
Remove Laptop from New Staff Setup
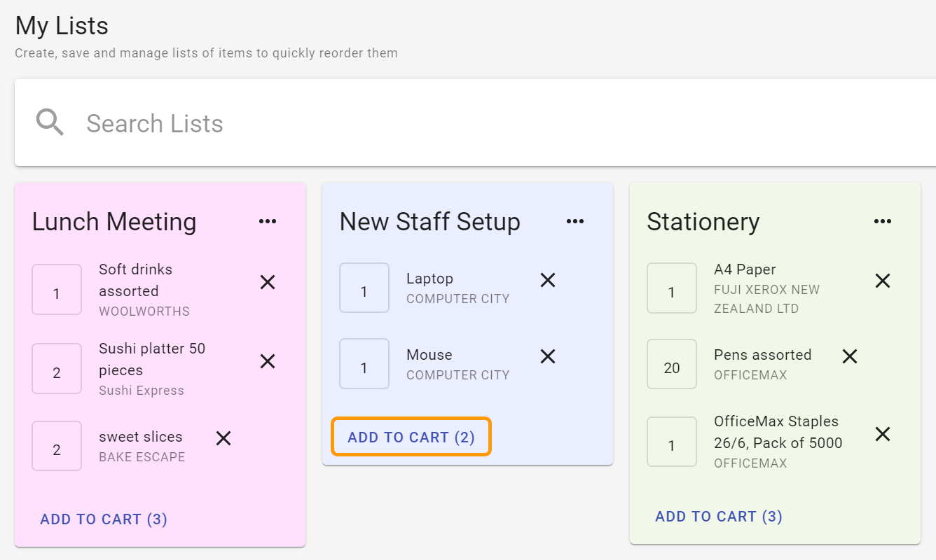click(547, 280)
